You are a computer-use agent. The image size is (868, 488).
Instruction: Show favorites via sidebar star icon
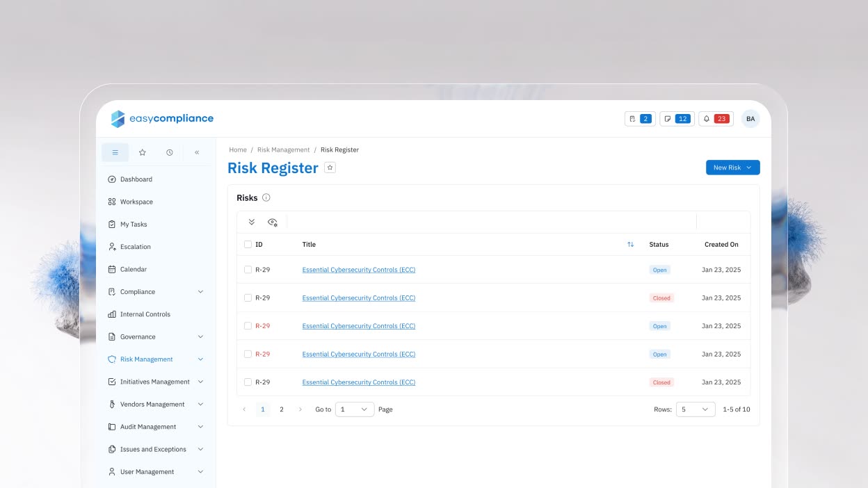click(x=143, y=152)
